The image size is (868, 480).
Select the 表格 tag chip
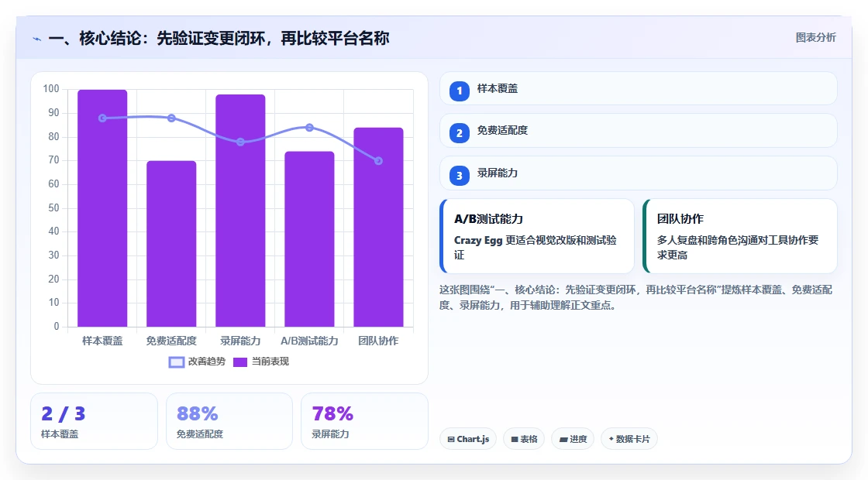tap(524, 438)
